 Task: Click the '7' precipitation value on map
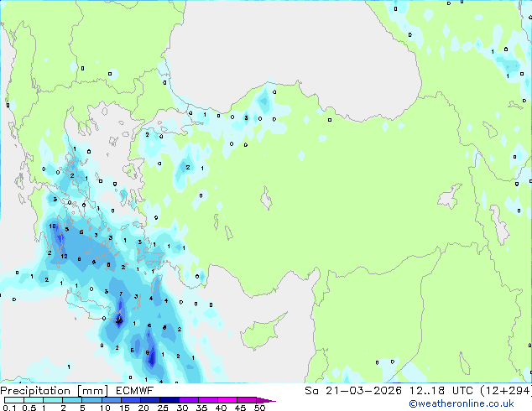pos(121,294)
